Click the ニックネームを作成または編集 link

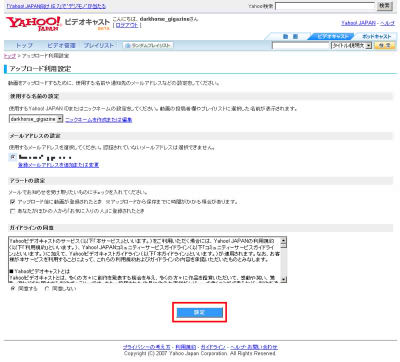coord(99,120)
